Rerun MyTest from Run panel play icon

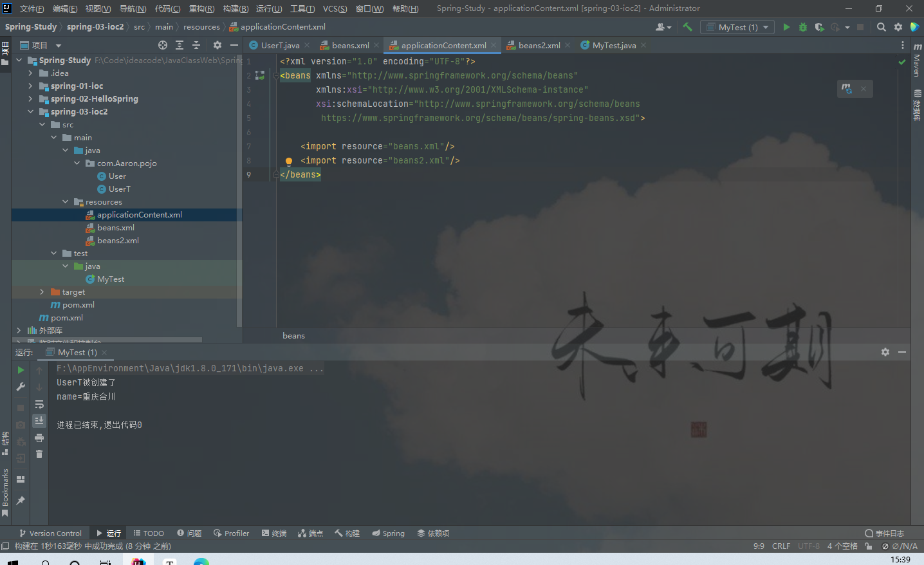tap(21, 370)
